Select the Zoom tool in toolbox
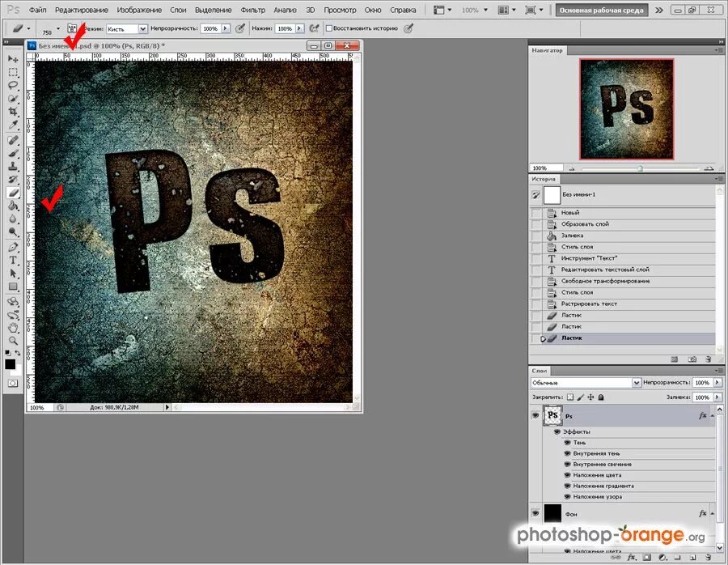This screenshot has height=565, width=728. tap(13, 341)
